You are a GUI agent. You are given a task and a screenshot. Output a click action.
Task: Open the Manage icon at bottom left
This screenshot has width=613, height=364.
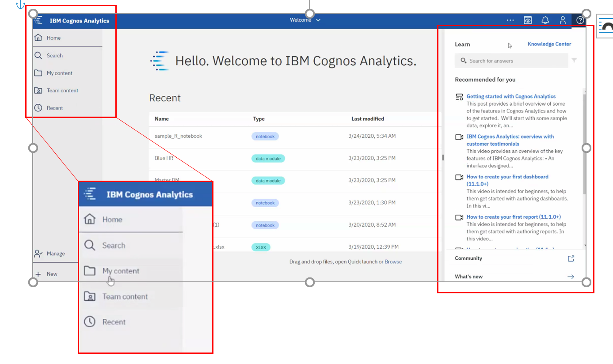coord(38,253)
